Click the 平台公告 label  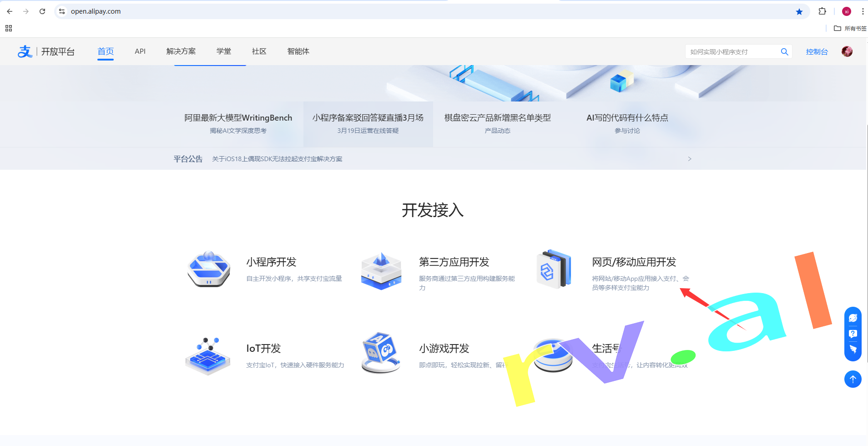[188, 159]
